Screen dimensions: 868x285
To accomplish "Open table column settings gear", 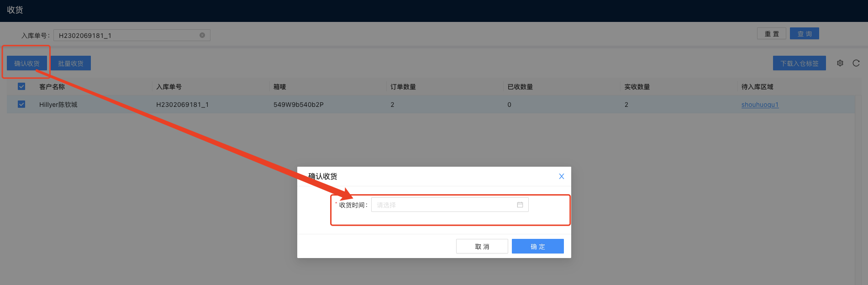I will (840, 63).
